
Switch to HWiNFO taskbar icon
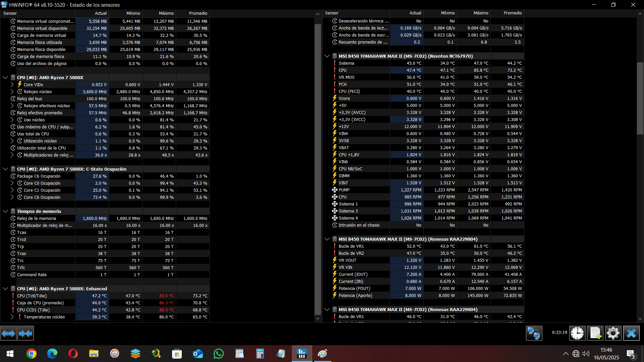[302, 354]
